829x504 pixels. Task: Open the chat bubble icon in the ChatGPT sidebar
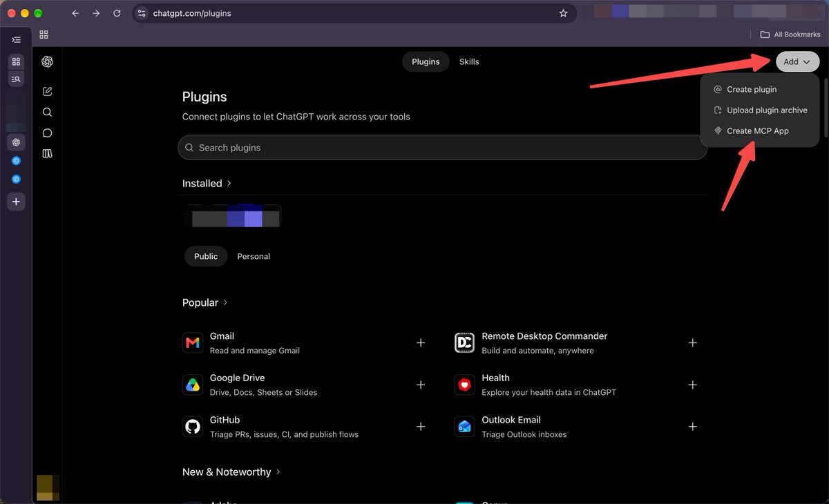click(x=47, y=133)
